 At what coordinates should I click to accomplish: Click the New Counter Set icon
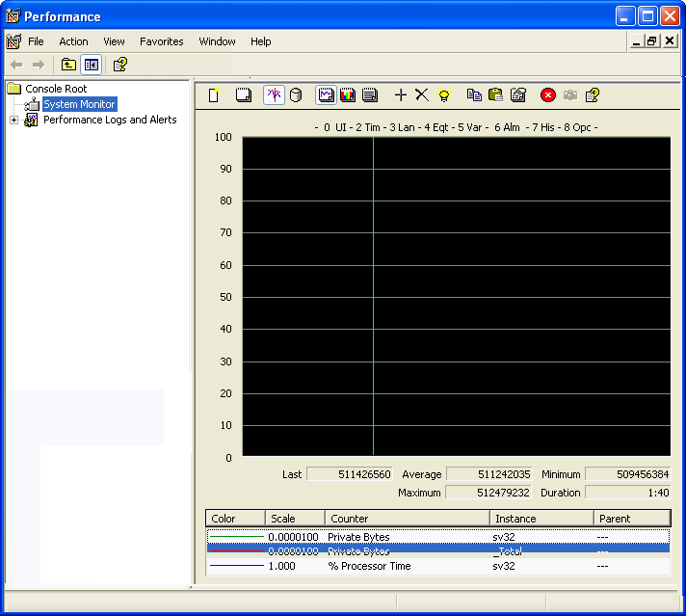pyautogui.click(x=214, y=95)
